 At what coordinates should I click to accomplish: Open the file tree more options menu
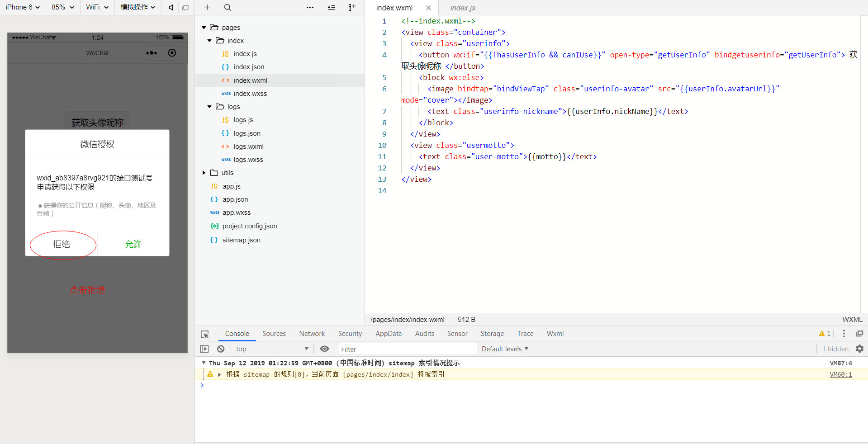point(310,7)
